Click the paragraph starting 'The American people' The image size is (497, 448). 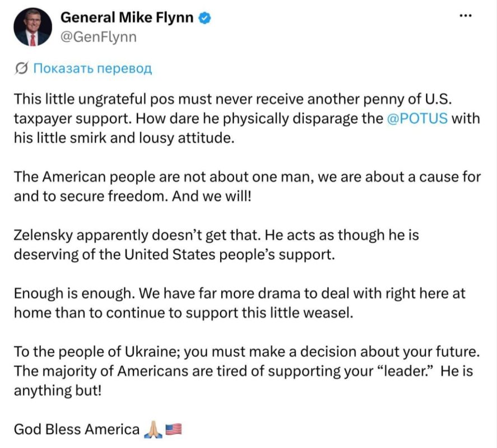(x=247, y=186)
